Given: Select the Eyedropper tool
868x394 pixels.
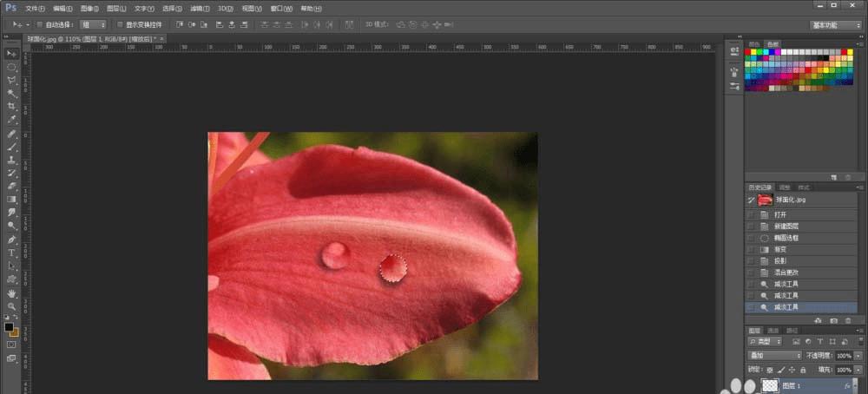Looking at the screenshot, I should pos(12,119).
